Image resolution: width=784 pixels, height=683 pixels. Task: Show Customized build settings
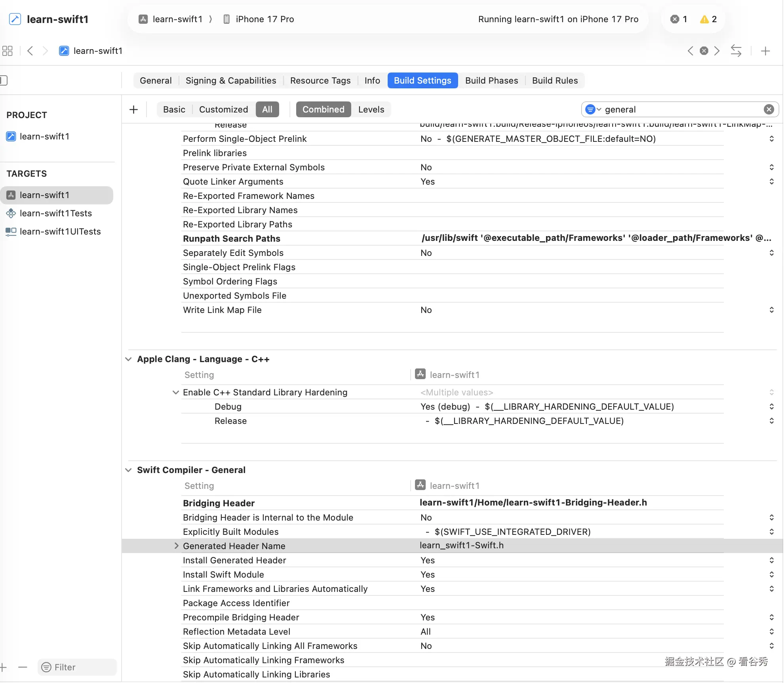(x=224, y=109)
